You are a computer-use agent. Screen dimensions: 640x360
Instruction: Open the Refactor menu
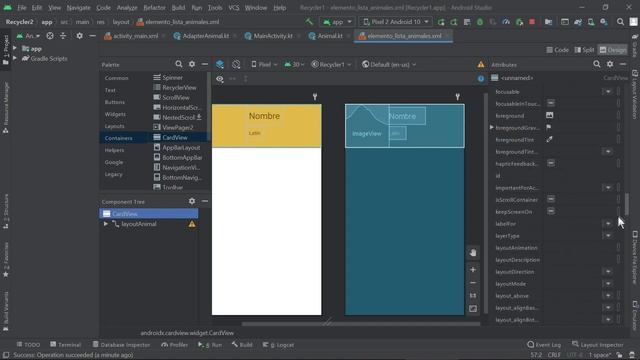click(x=154, y=8)
